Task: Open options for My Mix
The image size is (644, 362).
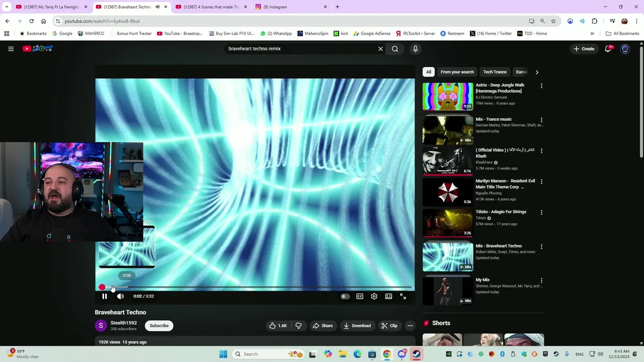Action: 541,281
